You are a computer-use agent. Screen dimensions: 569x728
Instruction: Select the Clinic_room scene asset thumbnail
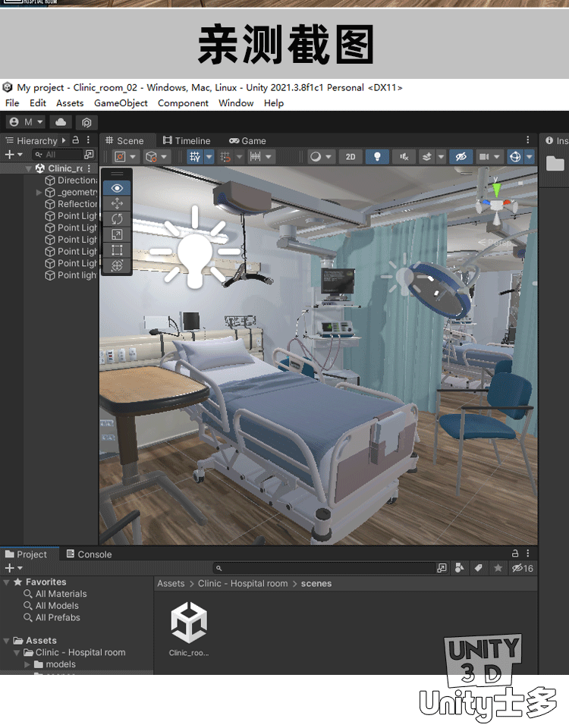click(188, 623)
